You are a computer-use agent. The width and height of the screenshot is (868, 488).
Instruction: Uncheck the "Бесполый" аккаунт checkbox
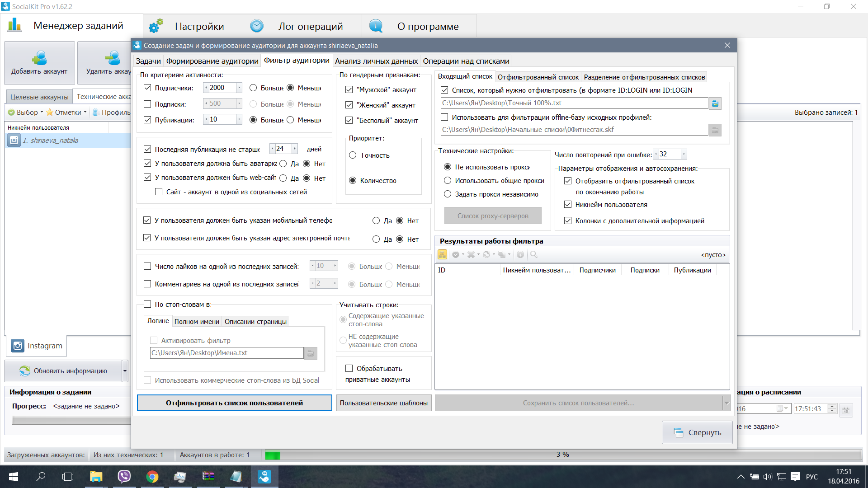[x=349, y=120]
